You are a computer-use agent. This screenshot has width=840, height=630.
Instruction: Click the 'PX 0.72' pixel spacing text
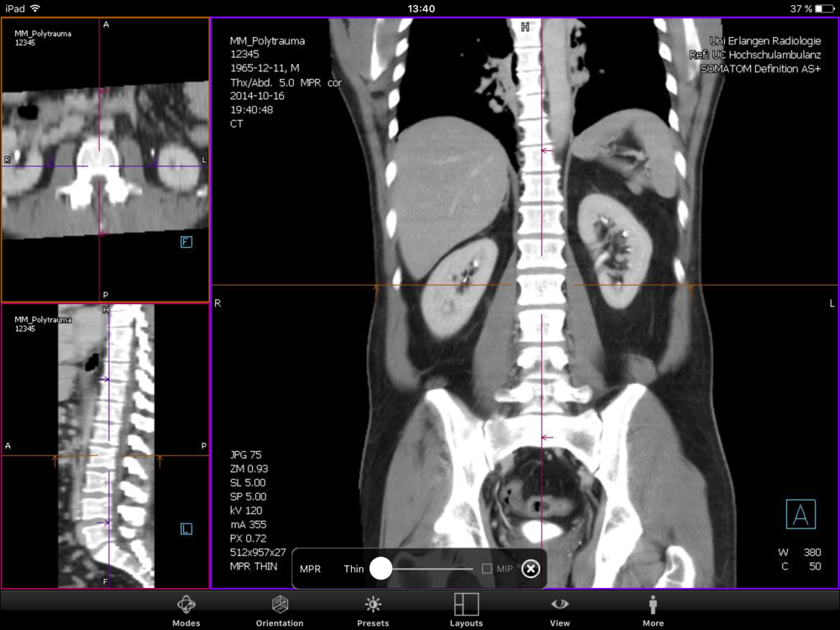248,538
